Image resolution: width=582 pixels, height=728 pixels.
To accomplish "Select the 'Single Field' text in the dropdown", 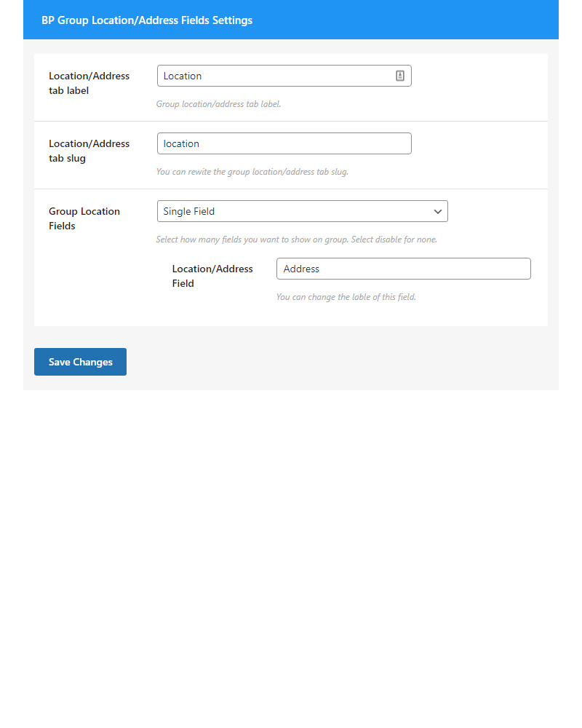I will point(189,211).
